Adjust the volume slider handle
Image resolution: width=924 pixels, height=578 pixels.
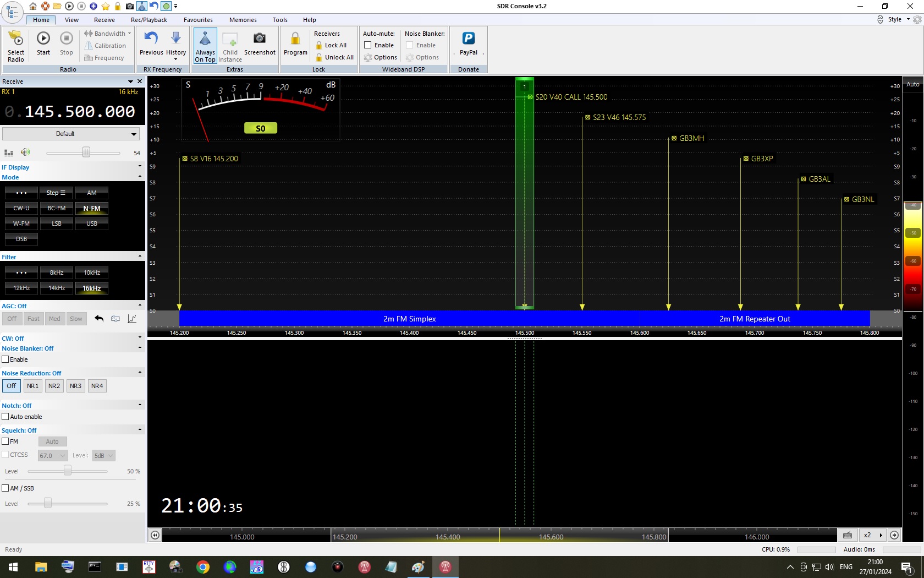click(x=86, y=152)
